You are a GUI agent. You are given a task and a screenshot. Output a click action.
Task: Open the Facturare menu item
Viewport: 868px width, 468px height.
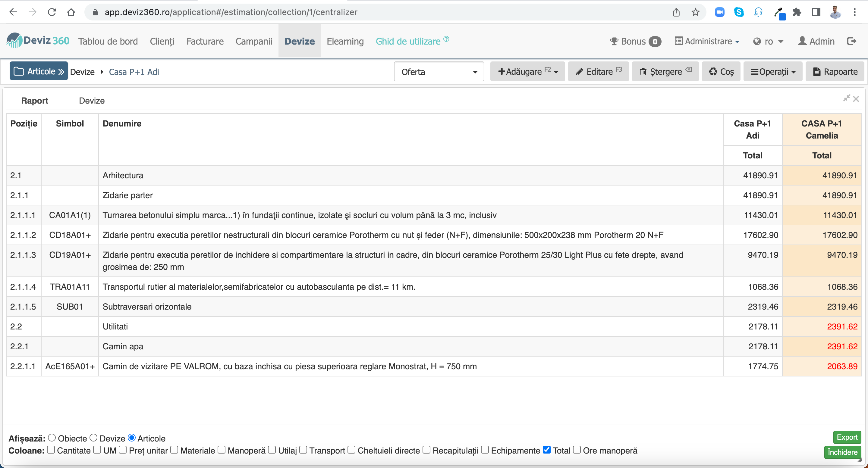[205, 41]
